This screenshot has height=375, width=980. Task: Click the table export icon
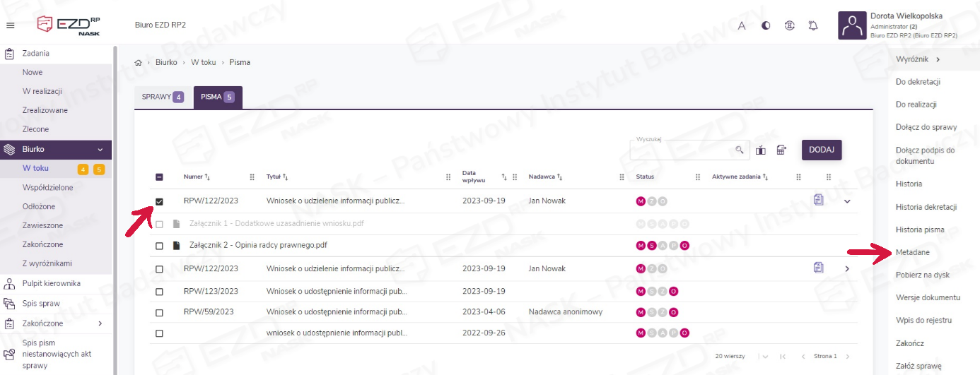pos(781,150)
